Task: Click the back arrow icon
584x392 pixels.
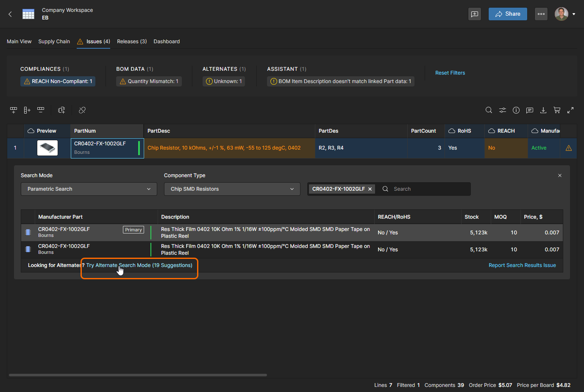Action: click(10, 14)
